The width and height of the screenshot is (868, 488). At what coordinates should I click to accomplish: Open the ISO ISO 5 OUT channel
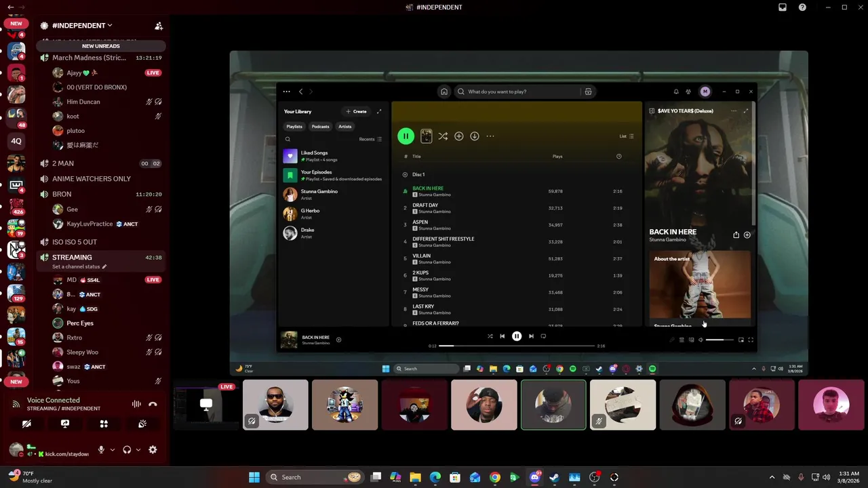(x=102, y=242)
